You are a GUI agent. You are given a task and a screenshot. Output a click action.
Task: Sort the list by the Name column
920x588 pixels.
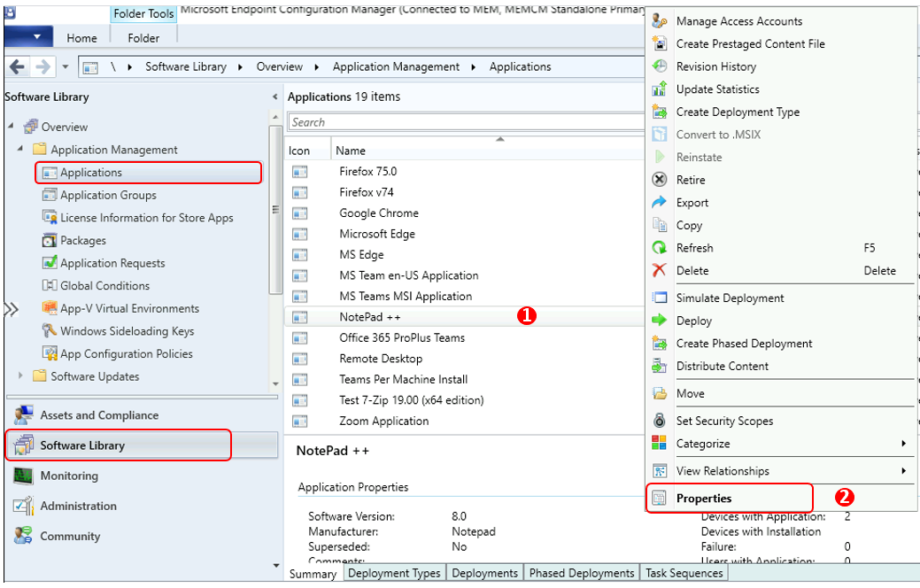487,151
